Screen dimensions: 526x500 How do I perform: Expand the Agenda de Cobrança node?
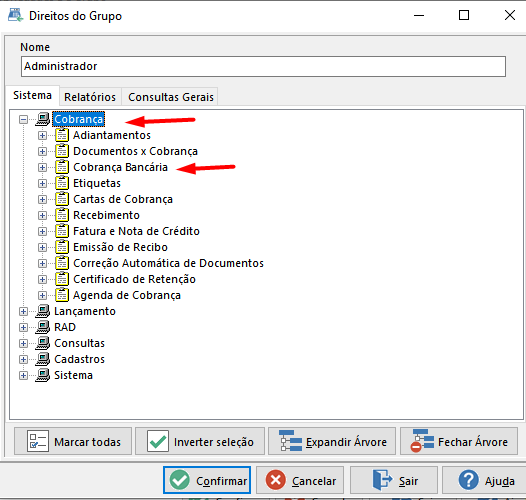[42, 295]
